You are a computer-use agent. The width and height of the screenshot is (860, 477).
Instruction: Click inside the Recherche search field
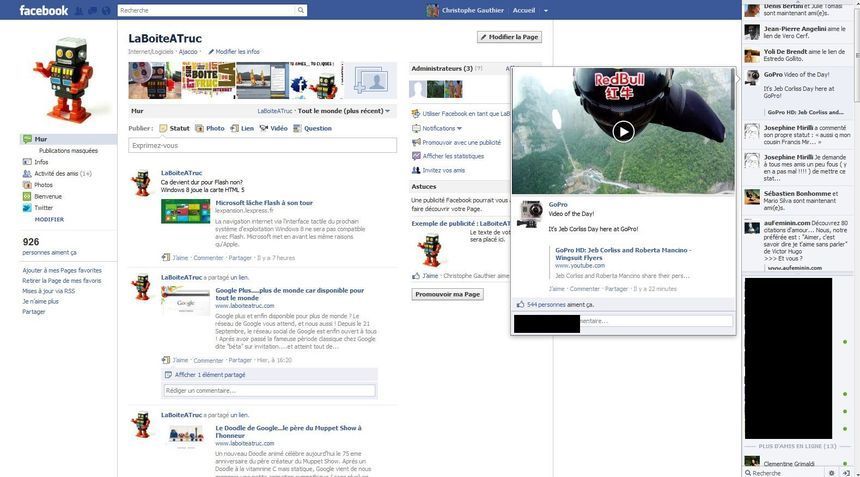tap(206, 10)
